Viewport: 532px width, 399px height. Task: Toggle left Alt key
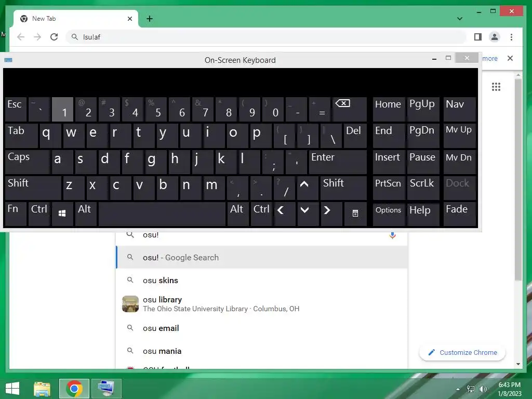click(x=86, y=214)
